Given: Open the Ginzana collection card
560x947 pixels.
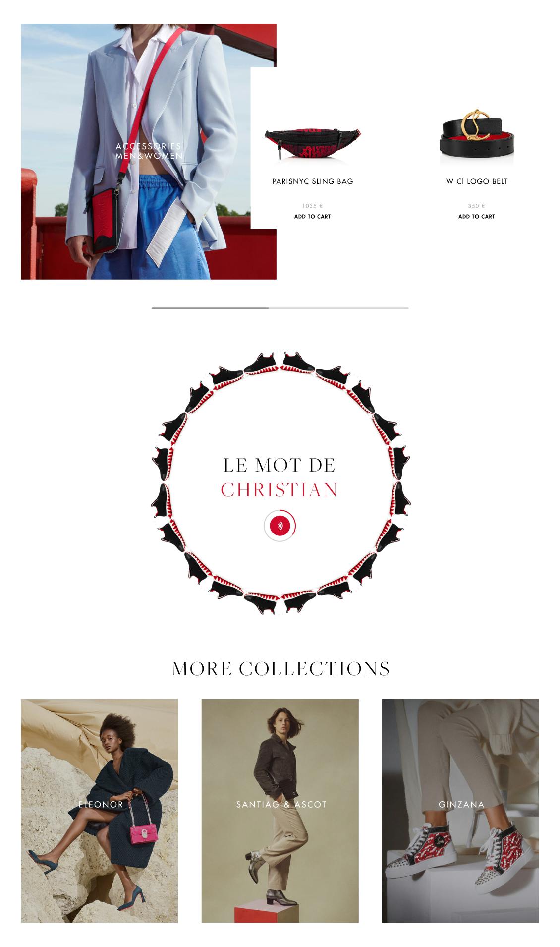Looking at the screenshot, I should click(460, 811).
